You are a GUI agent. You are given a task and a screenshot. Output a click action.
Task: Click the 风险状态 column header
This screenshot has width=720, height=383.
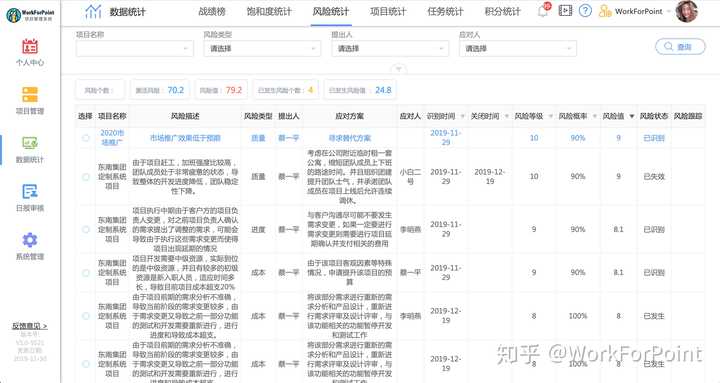(x=654, y=116)
